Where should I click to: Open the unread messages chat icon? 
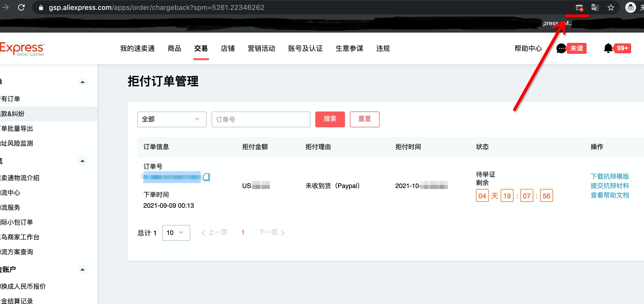click(x=561, y=48)
